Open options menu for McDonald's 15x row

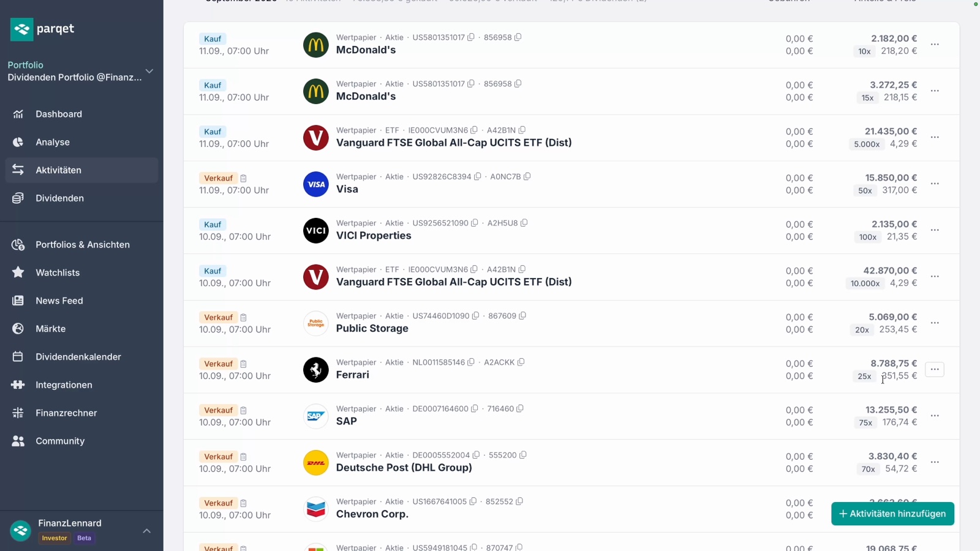[935, 91]
